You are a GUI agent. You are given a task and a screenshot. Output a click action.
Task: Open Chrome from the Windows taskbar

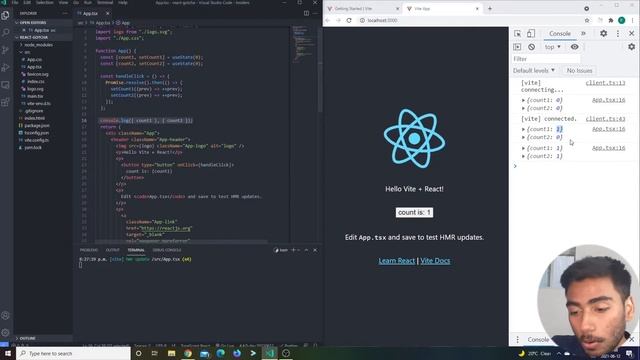(x=188, y=353)
